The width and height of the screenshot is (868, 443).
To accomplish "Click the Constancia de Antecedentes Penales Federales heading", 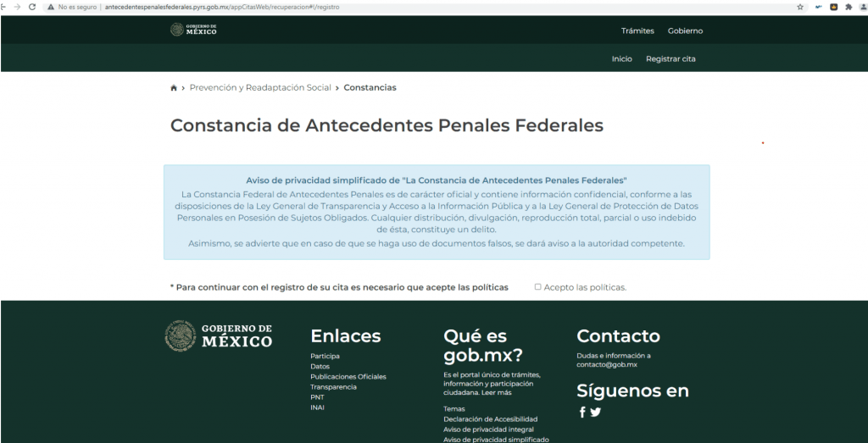I will coord(387,125).
